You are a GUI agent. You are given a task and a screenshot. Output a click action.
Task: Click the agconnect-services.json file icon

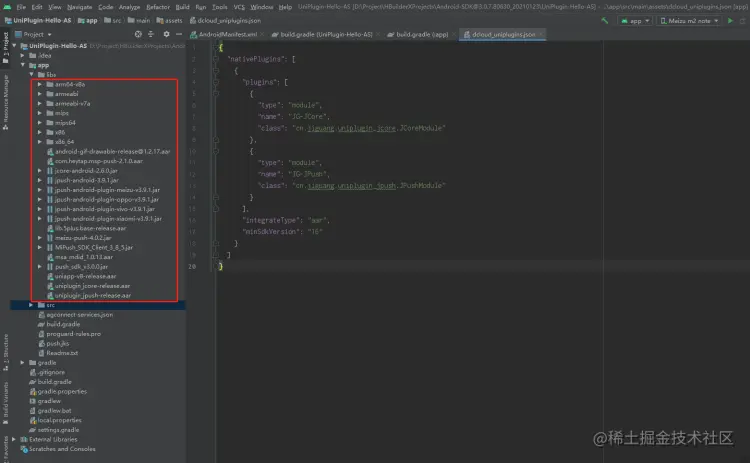coord(42,314)
